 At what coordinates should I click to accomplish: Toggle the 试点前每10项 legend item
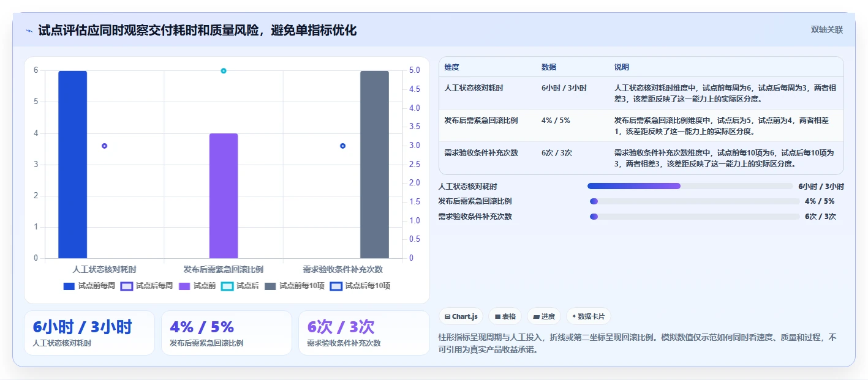[295, 286]
